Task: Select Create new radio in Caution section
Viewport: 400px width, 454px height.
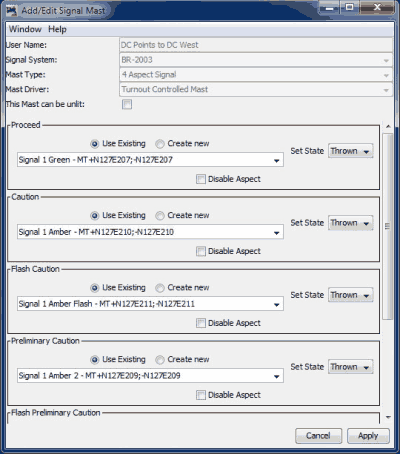Action: 160,216
